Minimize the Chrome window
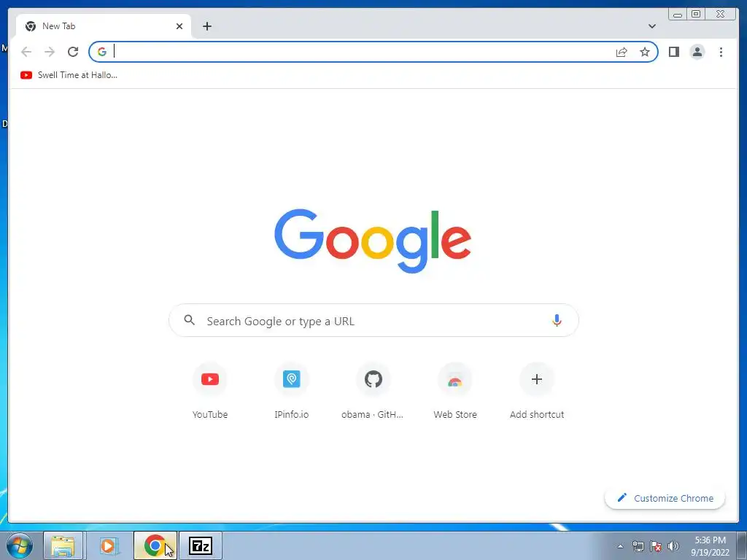The image size is (747, 560). (x=678, y=15)
